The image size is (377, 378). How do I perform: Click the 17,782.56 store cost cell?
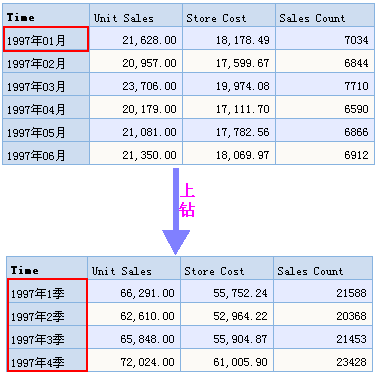(x=229, y=131)
